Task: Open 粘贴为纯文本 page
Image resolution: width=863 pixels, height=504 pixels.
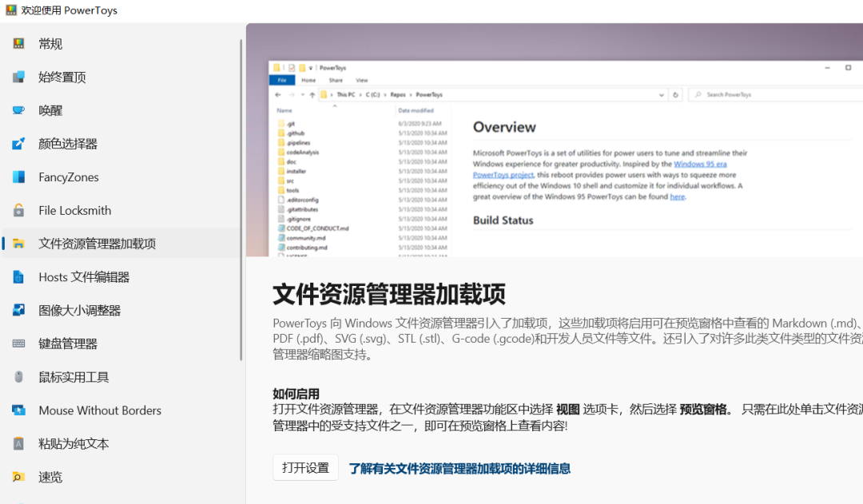Action: (121, 443)
